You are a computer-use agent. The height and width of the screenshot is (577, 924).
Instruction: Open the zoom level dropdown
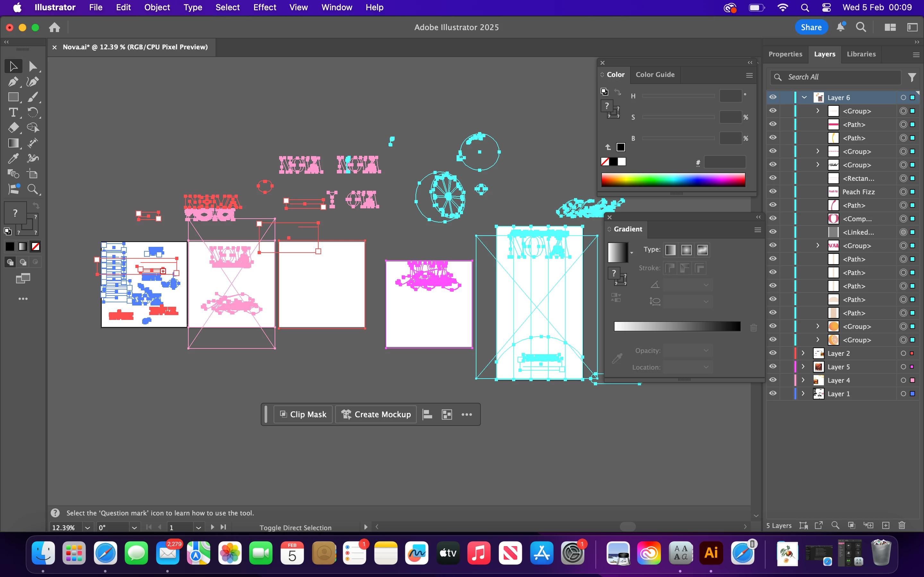(x=88, y=527)
